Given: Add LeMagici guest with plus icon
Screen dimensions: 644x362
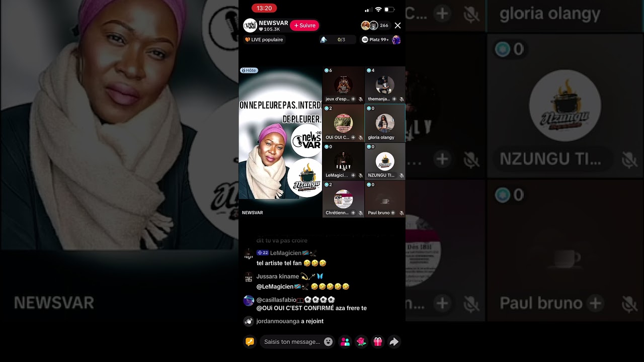Looking at the screenshot, I should (x=353, y=175).
